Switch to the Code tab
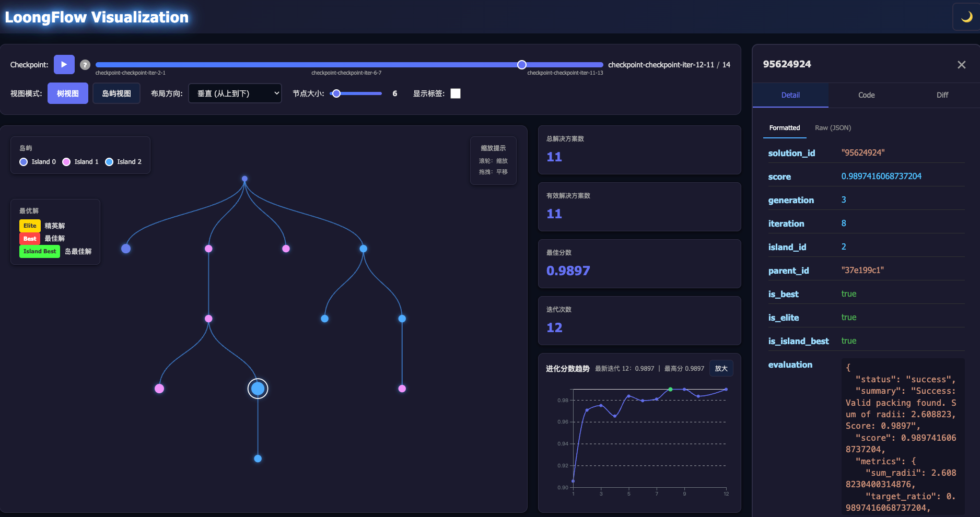 tap(866, 95)
